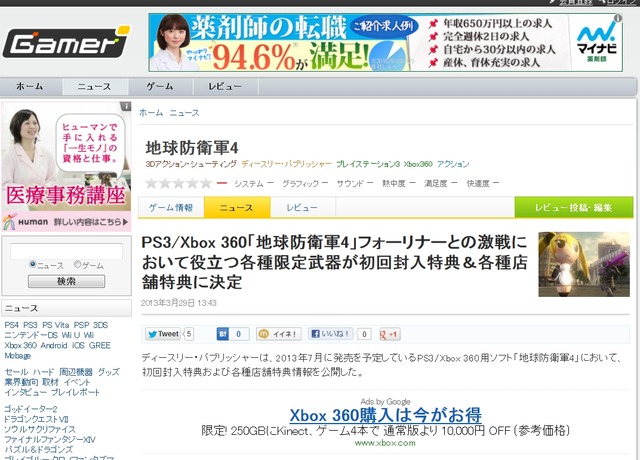This screenshot has width=640, height=460.
Task: Click the info icon on top banner ad
Action: [618, 18]
